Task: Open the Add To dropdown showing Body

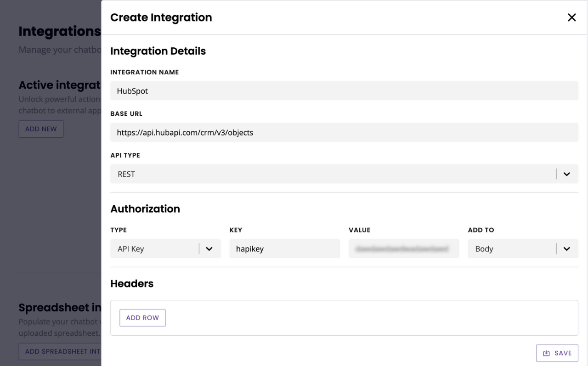Action: click(x=523, y=249)
